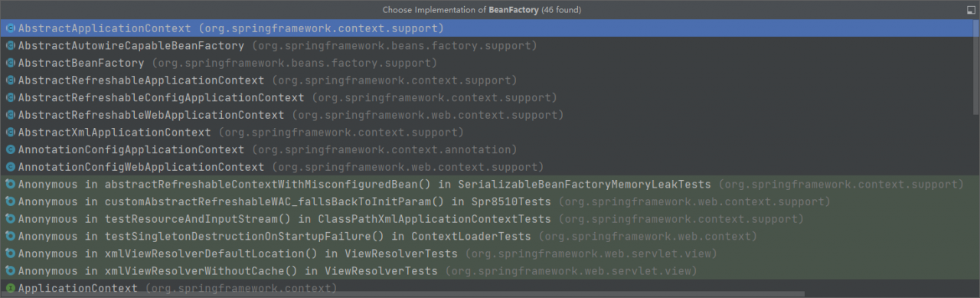Select AbstractRefreshableApplicationContext entry
The height and width of the screenshot is (298, 980).
click(x=486, y=80)
